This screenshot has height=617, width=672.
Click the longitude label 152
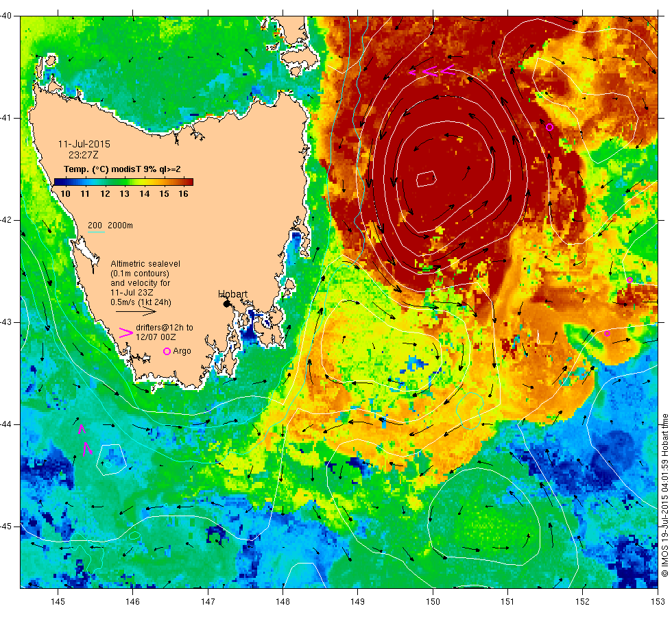[582, 602]
